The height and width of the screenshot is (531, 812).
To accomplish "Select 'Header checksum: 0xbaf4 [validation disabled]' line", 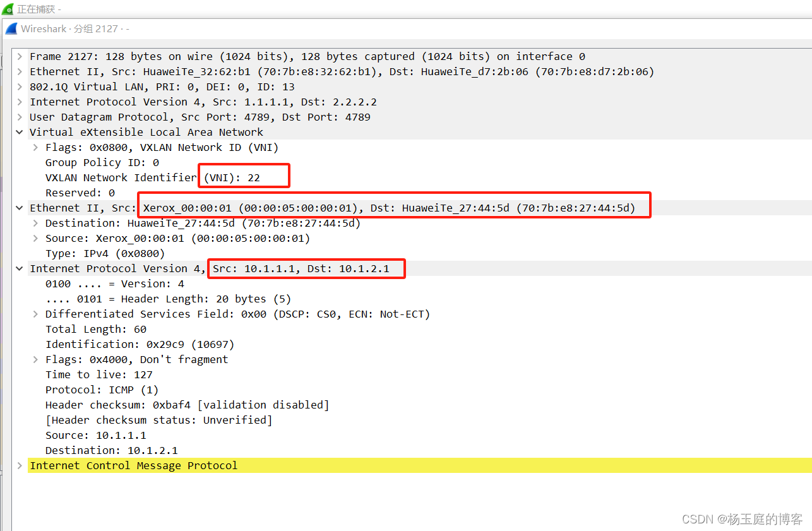I will point(188,405).
